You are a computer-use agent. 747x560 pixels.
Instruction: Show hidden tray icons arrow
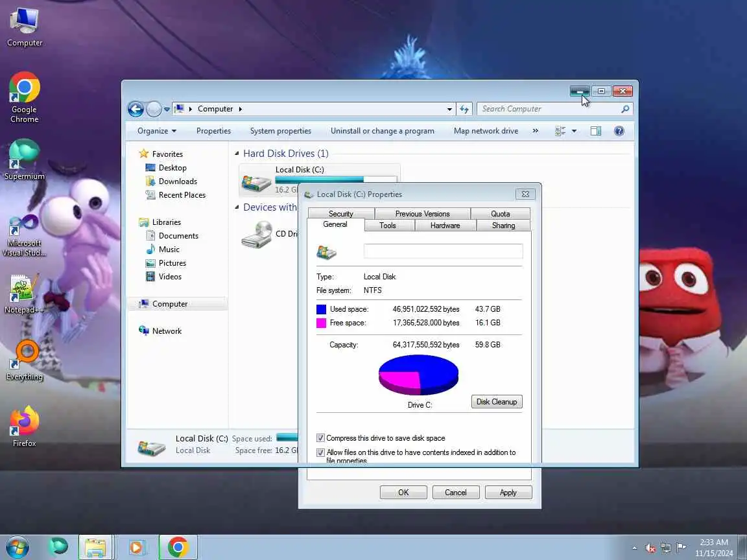(x=634, y=548)
